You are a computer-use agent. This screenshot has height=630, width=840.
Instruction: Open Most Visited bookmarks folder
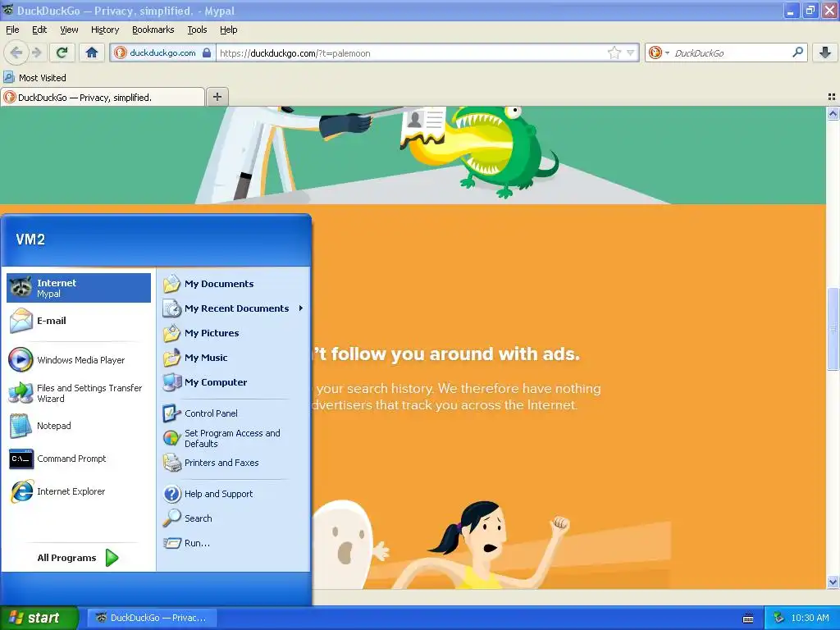(35, 78)
